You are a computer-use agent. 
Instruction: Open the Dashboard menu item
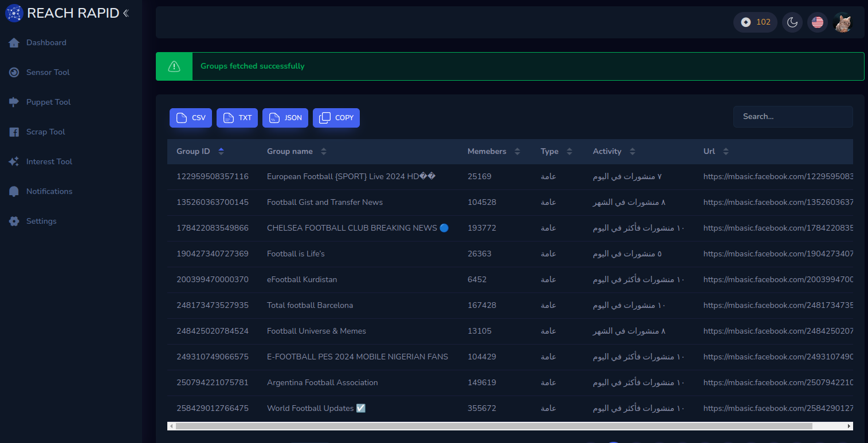coord(46,42)
